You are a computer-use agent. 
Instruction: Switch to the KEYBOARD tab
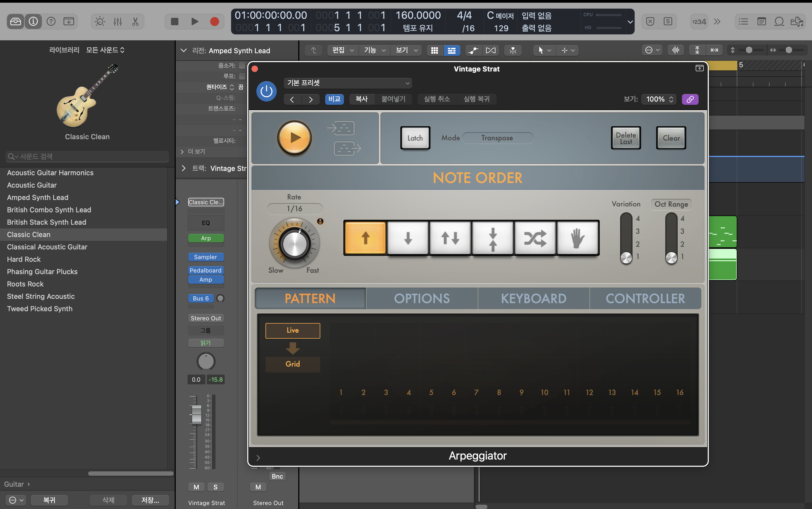[533, 299]
